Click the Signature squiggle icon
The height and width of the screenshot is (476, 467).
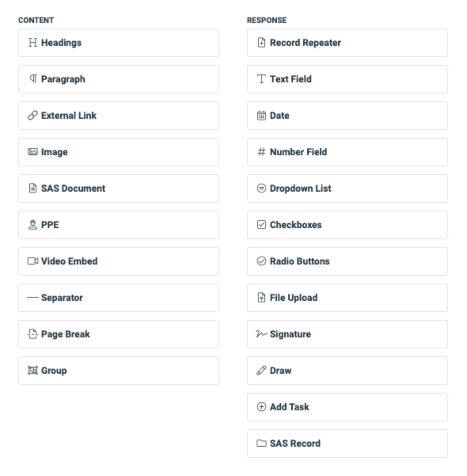(262, 334)
